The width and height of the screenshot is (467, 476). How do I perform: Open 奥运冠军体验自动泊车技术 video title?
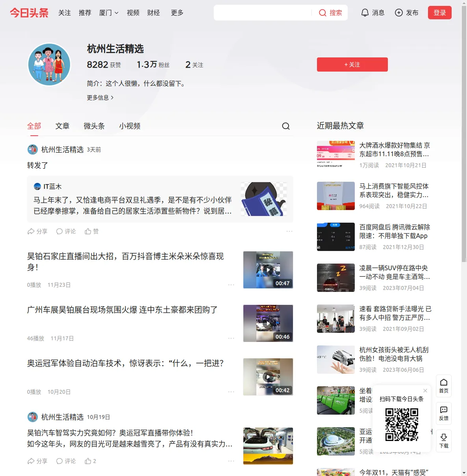125,363
